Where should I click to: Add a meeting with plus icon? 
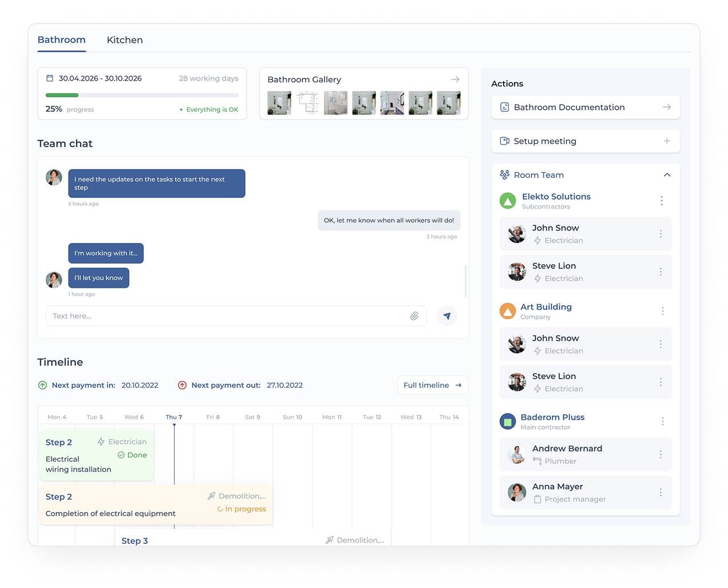tap(667, 141)
